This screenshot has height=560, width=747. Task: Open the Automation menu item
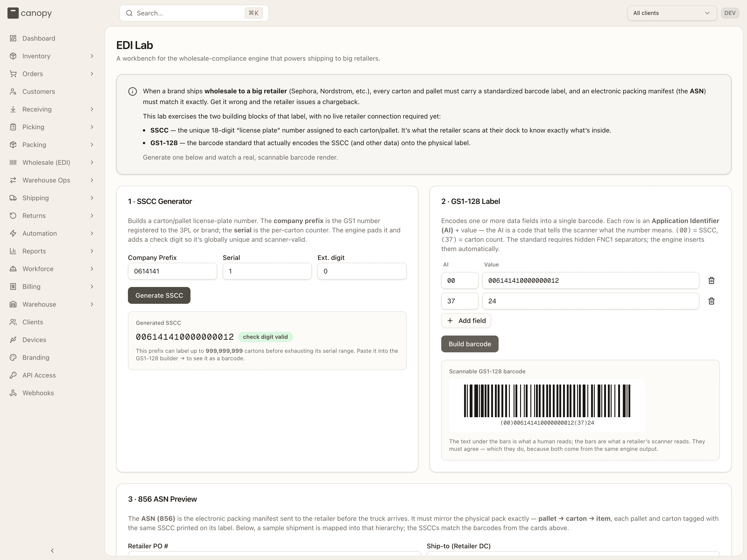pos(52,233)
